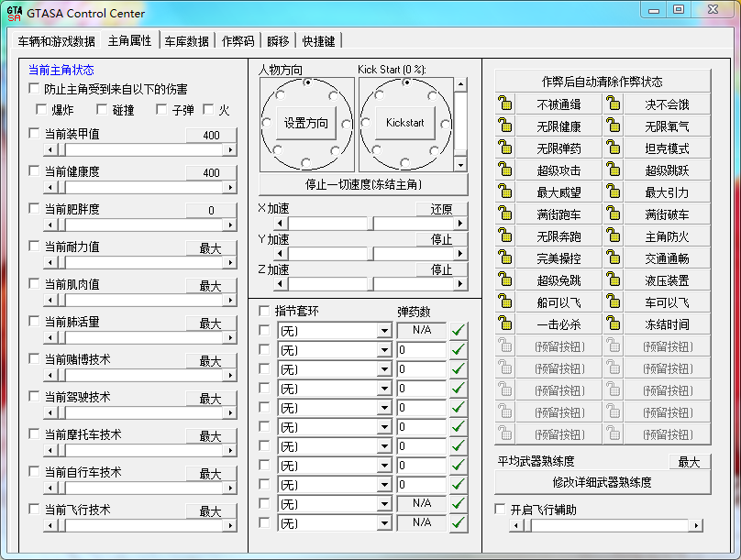Tick the 当前装甲值 checkbox
Viewport: 741px width, 560px height.
[34, 133]
